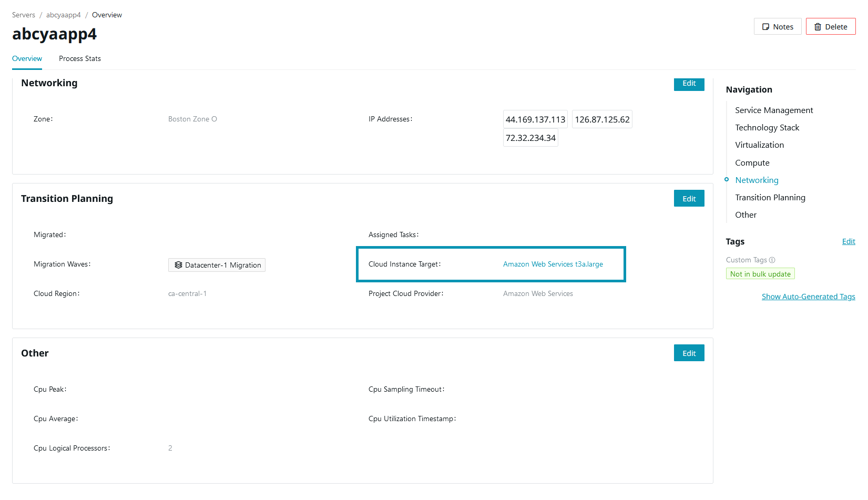
Task: Go to Servers breadcrumb
Action: coord(24,15)
